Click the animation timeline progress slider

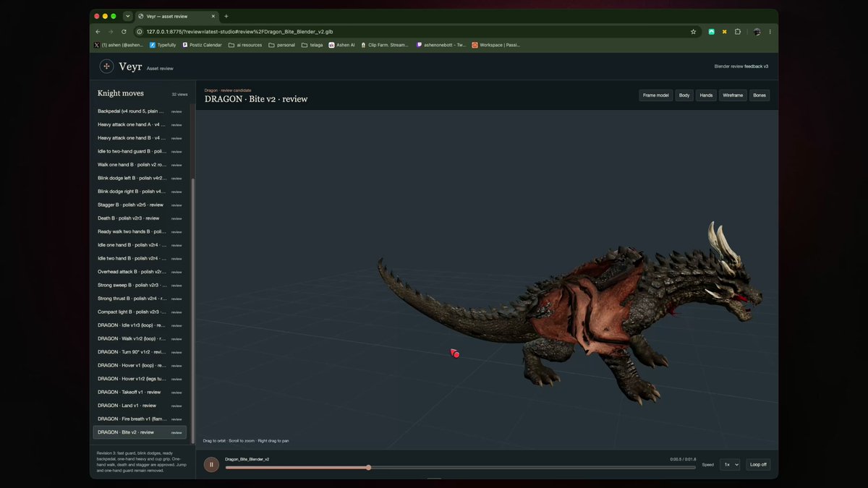460,468
